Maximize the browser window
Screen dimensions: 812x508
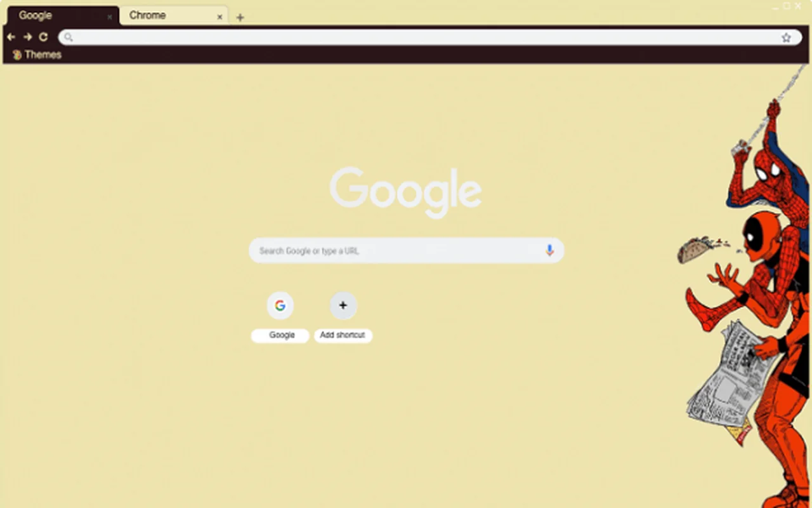click(787, 6)
